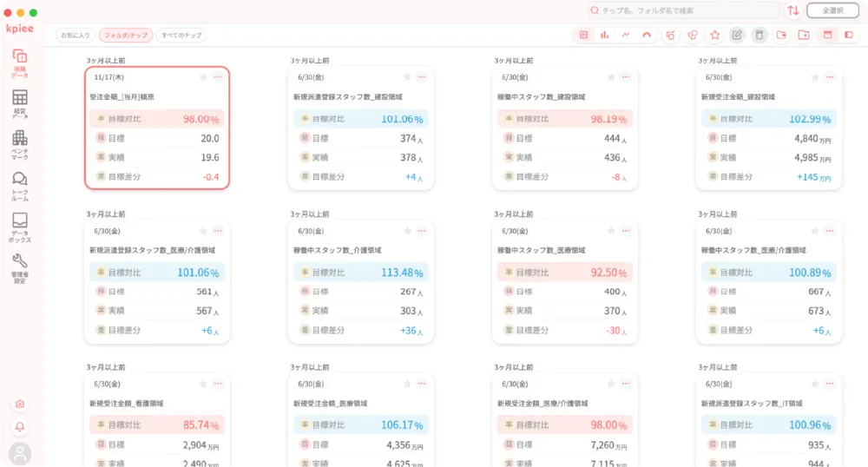This screenshot has width=868, height=467.
Task: Open the more menu on 稼働中スタッフ数_建設領域 card
Action: (x=626, y=77)
